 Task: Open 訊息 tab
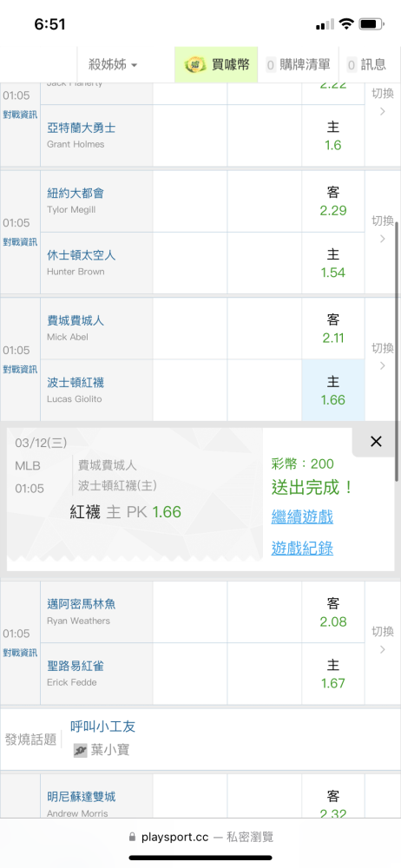tap(366, 65)
